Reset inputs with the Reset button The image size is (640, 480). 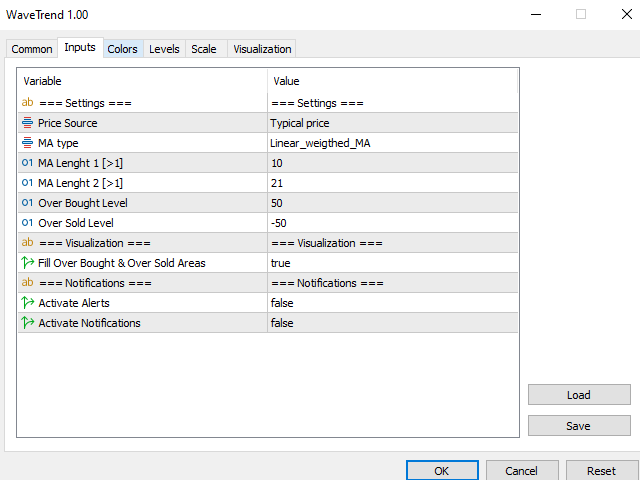pos(601,471)
